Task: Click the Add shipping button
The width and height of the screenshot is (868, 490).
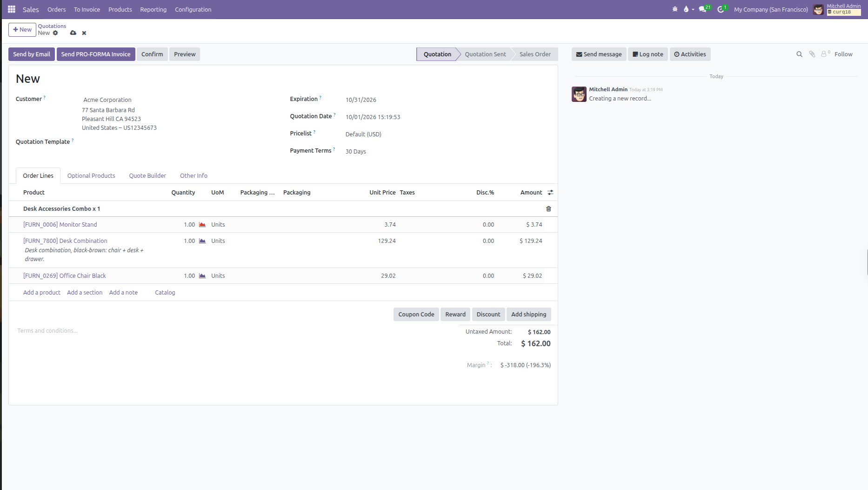Action: coord(528,315)
